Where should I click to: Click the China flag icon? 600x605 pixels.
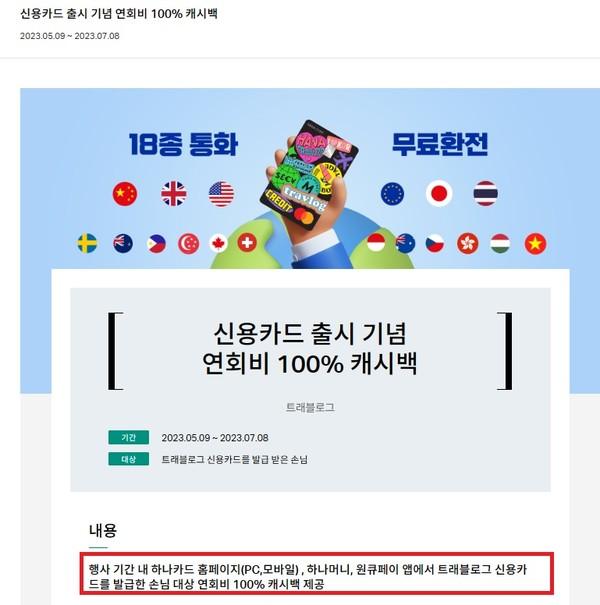(x=125, y=194)
